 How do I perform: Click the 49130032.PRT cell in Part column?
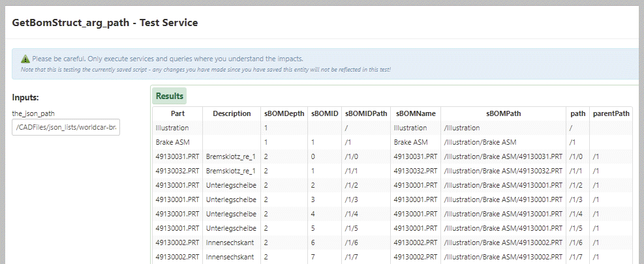click(x=177, y=171)
